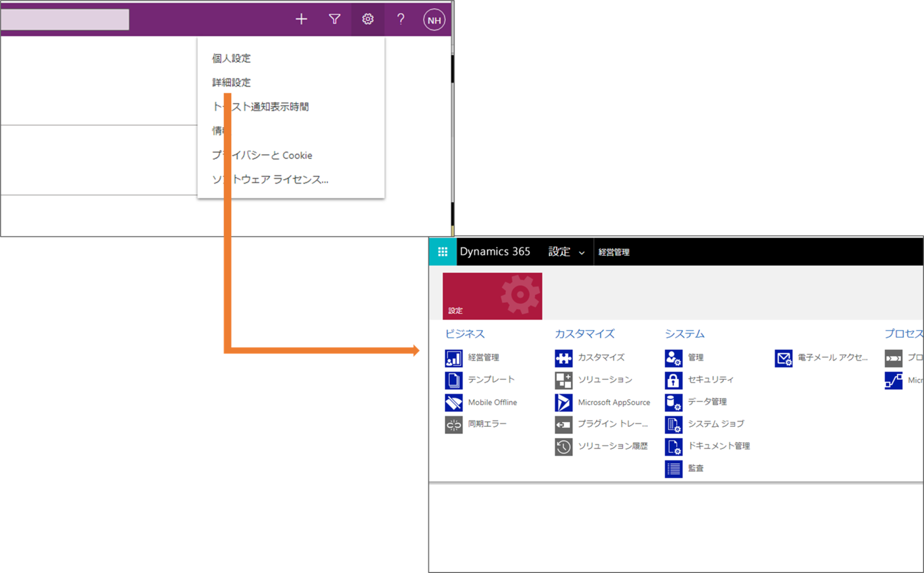Click the プラグイン トレース icon

click(x=564, y=425)
